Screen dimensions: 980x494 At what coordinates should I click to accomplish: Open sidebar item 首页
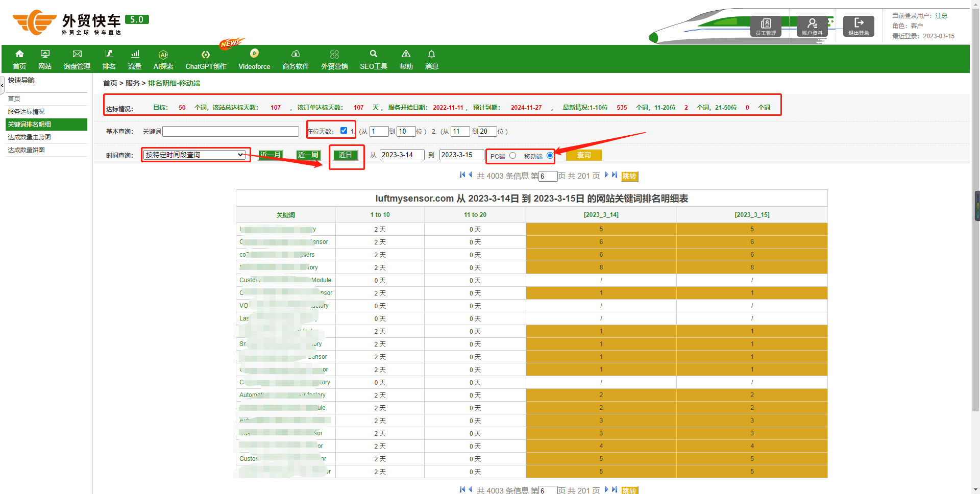pyautogui.click(x=14, y=98)
